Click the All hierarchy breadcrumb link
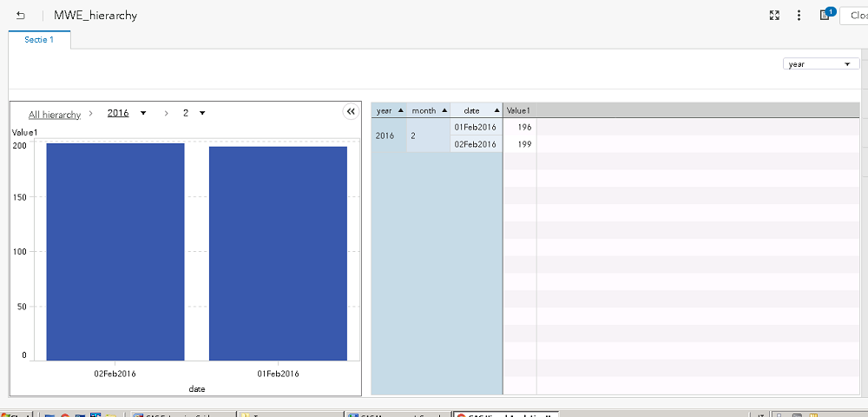This screenshot has width=868, height=417. pos(55,115)
